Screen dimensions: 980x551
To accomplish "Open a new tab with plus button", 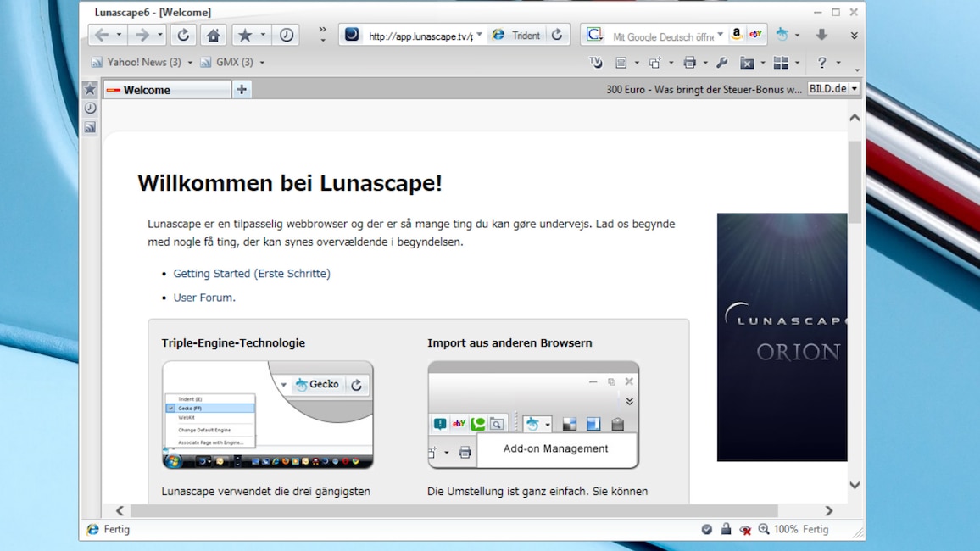I will click(x=242, y=89).
